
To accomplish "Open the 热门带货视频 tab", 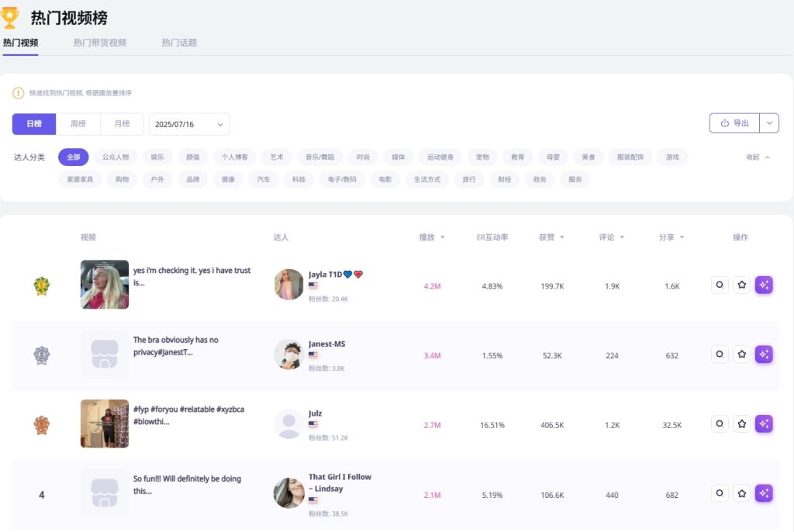I will click(100, 43).
